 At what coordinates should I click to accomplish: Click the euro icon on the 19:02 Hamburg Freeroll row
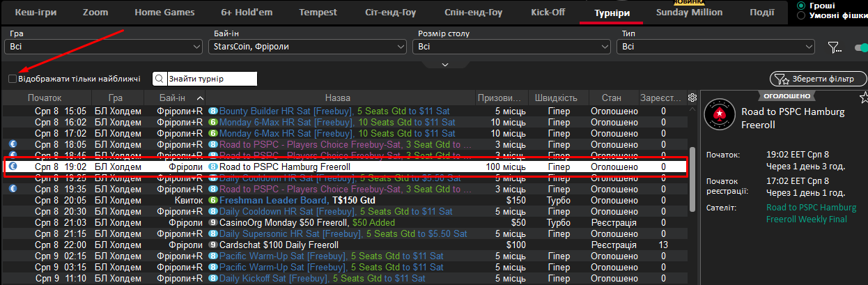[13, 167]
